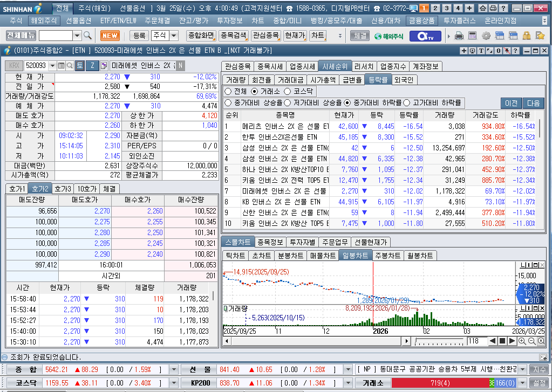Image resolution: width=552 pixels, height=392 pixels.
Task: Select 저가대비 상승율 radio option
Action: [x=287, y=103]
